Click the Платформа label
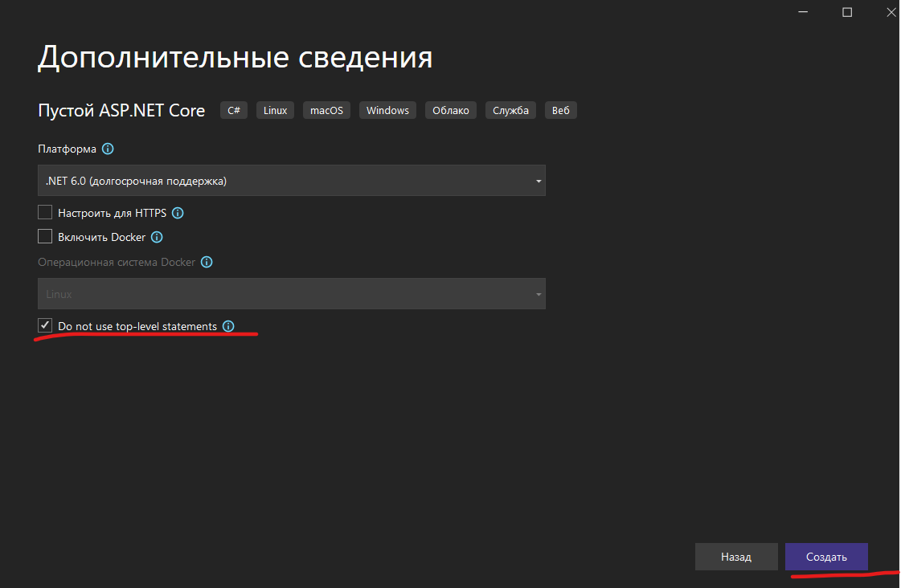 68,149
